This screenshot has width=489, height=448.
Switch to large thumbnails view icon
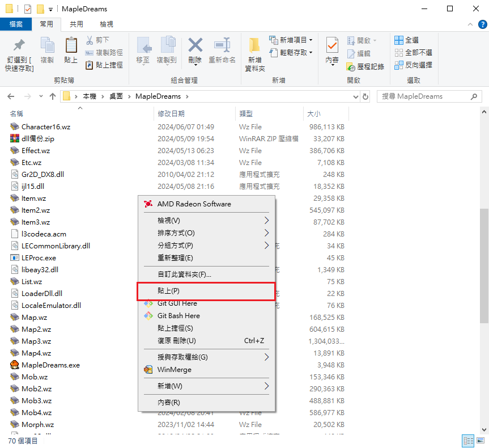481,441
